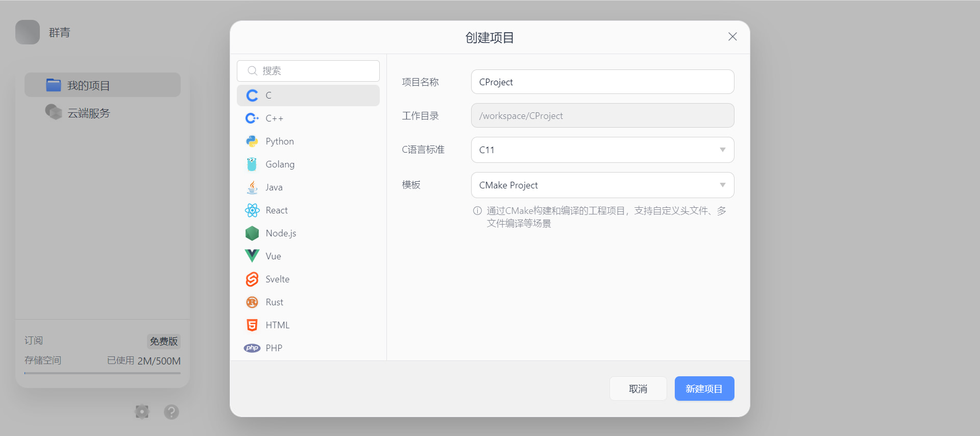Choose the HTML5 shield icon
Screen dimensions: 980x436
click(x=252, y=325)
